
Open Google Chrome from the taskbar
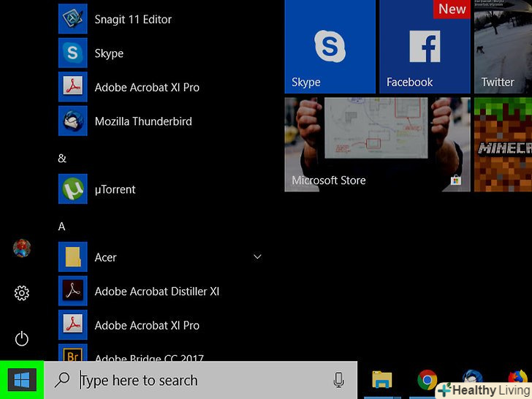coord(427,380)
